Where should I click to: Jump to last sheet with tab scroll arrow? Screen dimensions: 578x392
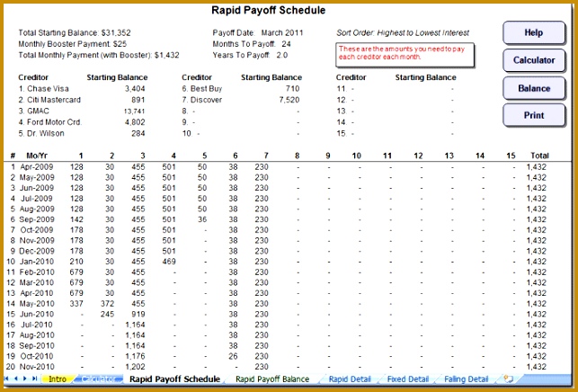pos(34,379)
